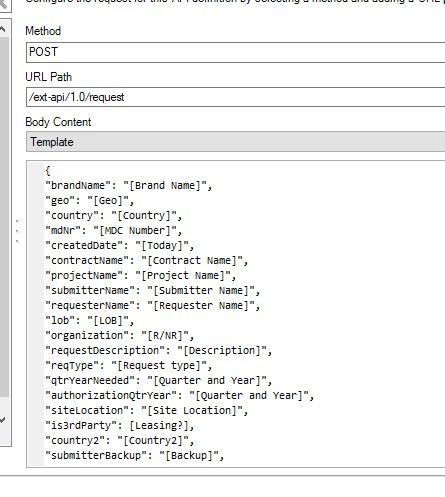Click the submitterName template line
Screen dimensions: 445x497
[153, 291]
